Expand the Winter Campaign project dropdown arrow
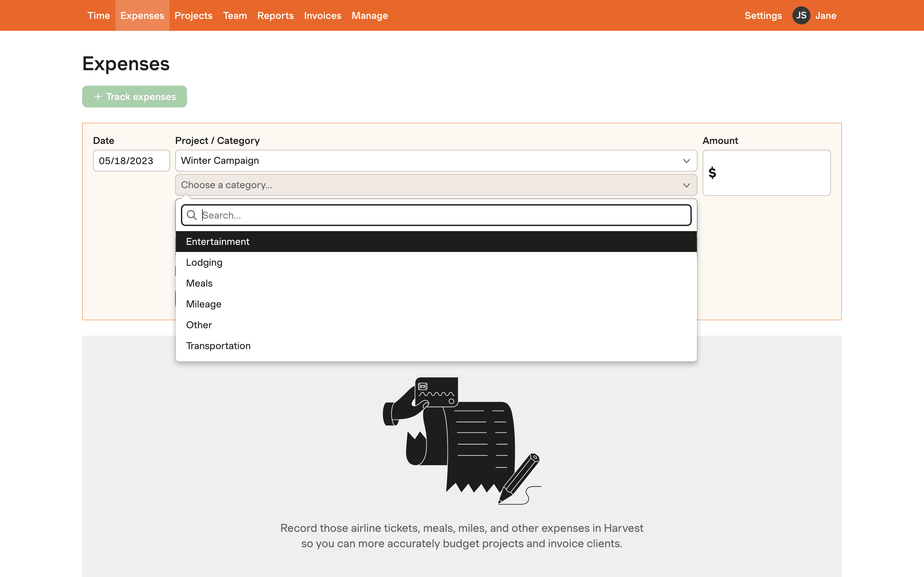The image size is (924, 577). tap(686, 161)
